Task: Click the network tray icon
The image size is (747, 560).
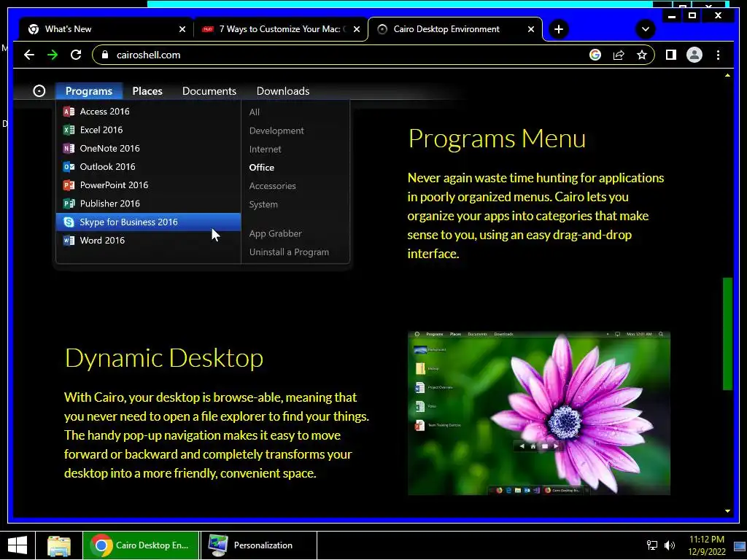Action: tap(651, 545)
